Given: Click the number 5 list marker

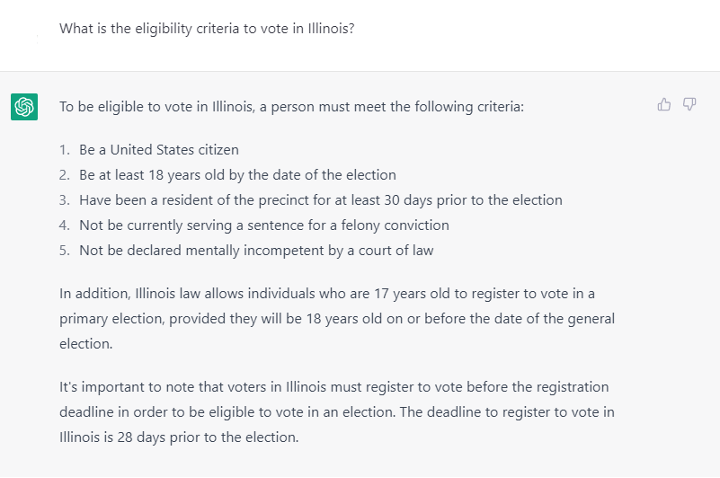Looking at the screenshot, I should (x=64, y=250).
